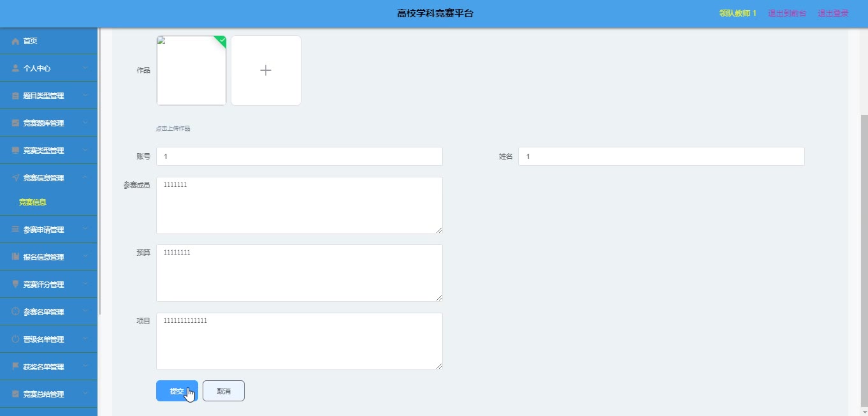Click into the 预算 textarea
This screenshot has height=416, width=868.
coord(300,273)
